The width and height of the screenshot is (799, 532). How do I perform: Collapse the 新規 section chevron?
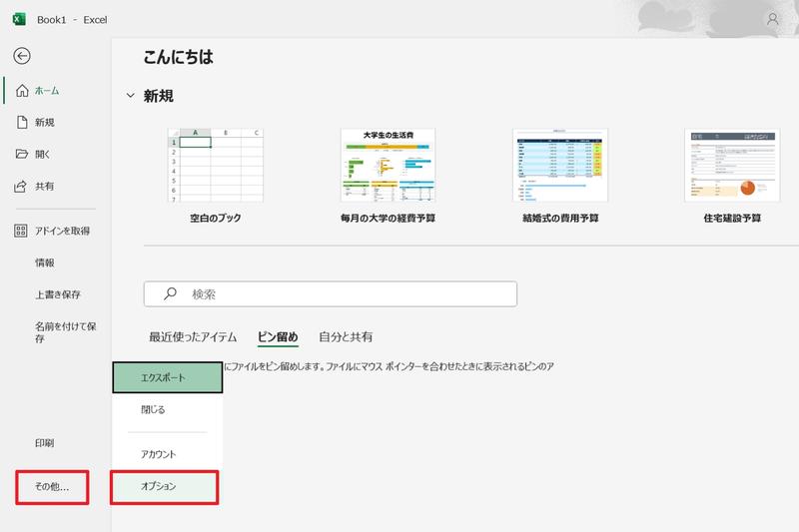(x=131, y=95)
